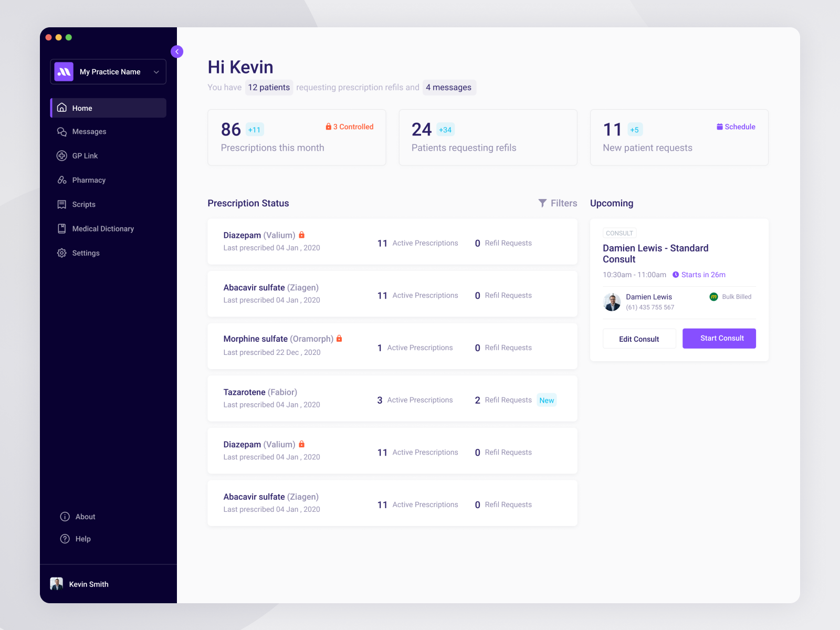840x630 pixels.
Task: Click the Settings gear icon
Action: [x=62, y=253]
